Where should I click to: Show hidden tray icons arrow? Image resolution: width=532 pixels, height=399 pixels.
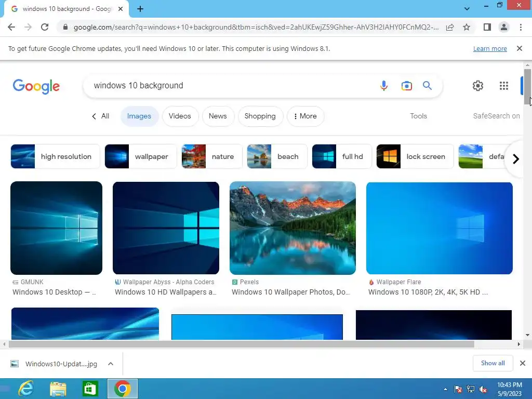click(445, 389)
